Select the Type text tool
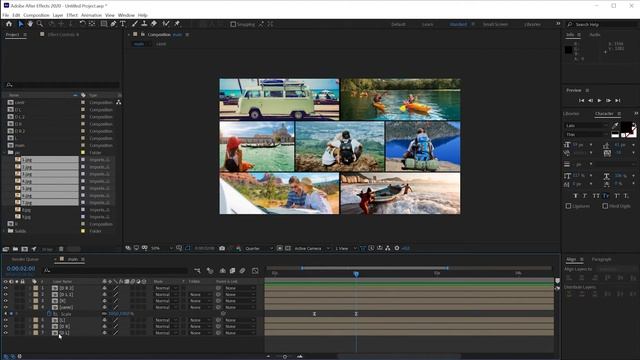 123,24
